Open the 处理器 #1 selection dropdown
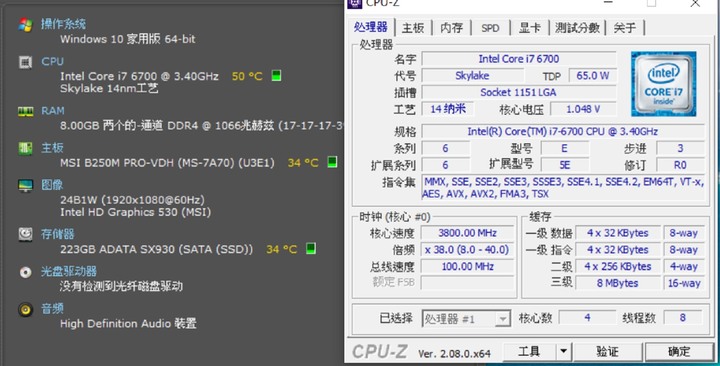This screenshot has height=366, width=720. coord(466,319)
